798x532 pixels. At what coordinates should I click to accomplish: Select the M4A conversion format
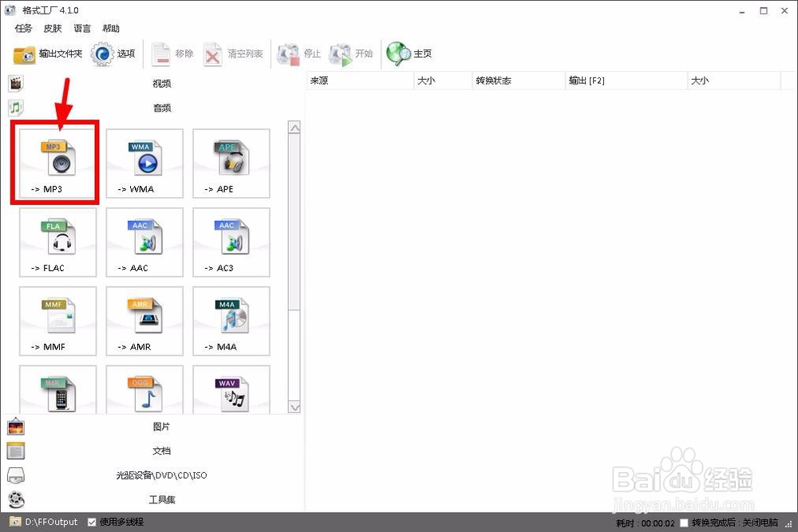(231, 321)
